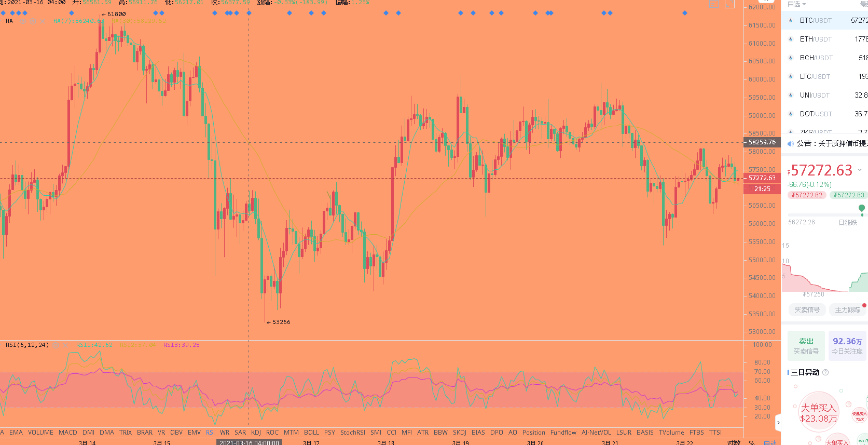
Task: Click the chart layout icon beside fullscreen
Action: 714,4
